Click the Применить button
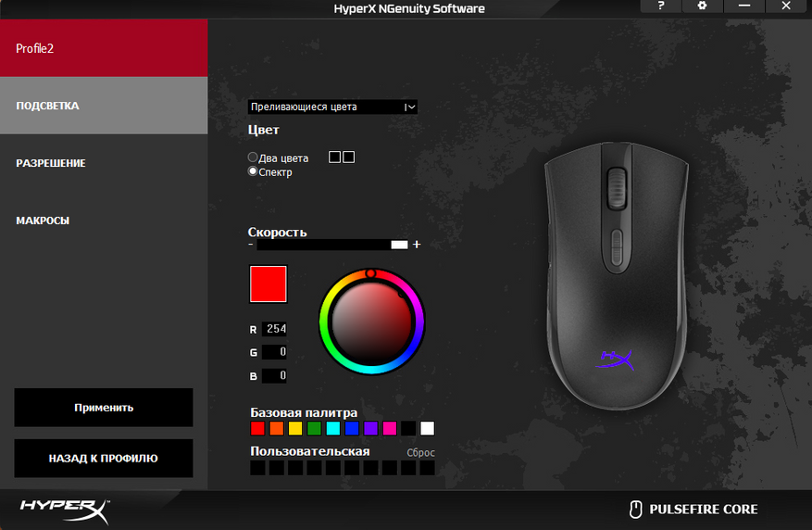 click(104, 408)
